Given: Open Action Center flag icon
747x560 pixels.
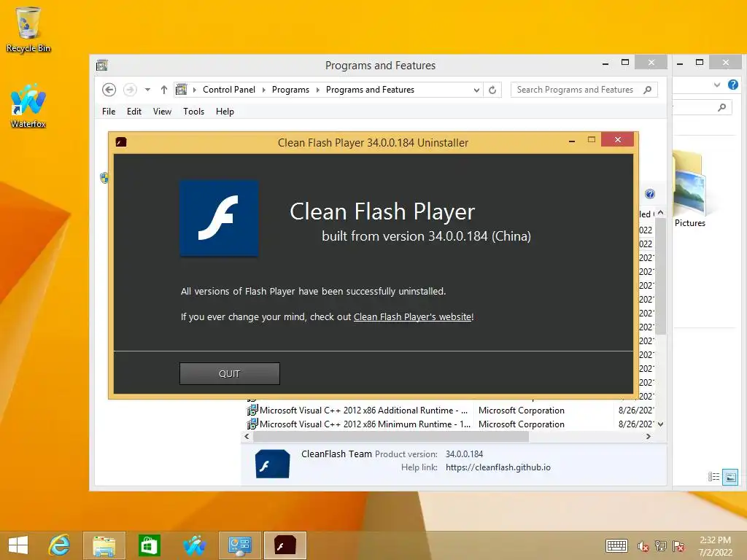Looking at the screenshot, I should (x=678, y=546).
